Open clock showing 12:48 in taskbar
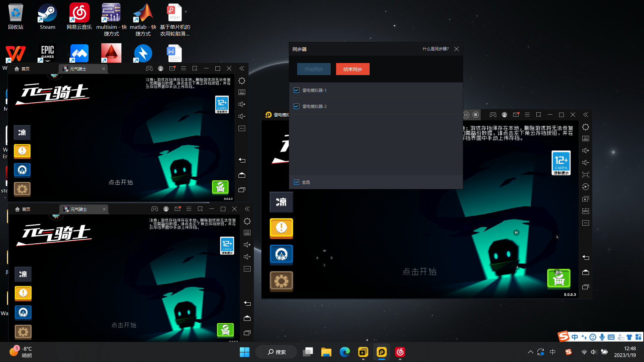This screenshot has width=644, height=362. [x=625, y=352]
